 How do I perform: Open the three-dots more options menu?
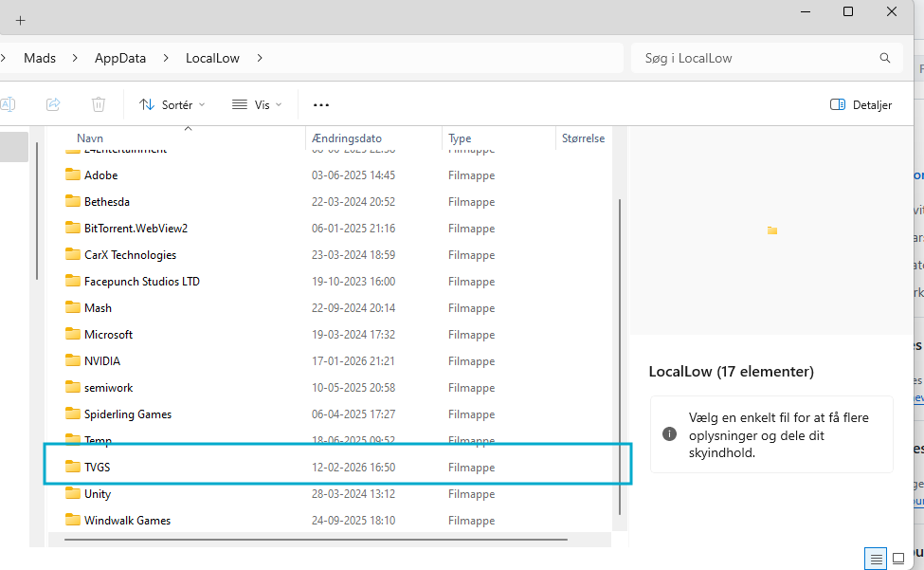[x=321, y=104]
